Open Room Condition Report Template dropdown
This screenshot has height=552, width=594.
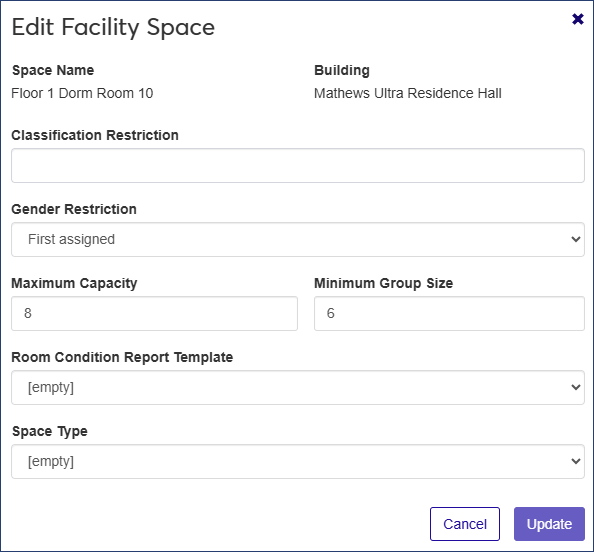[x=298, y=387]
